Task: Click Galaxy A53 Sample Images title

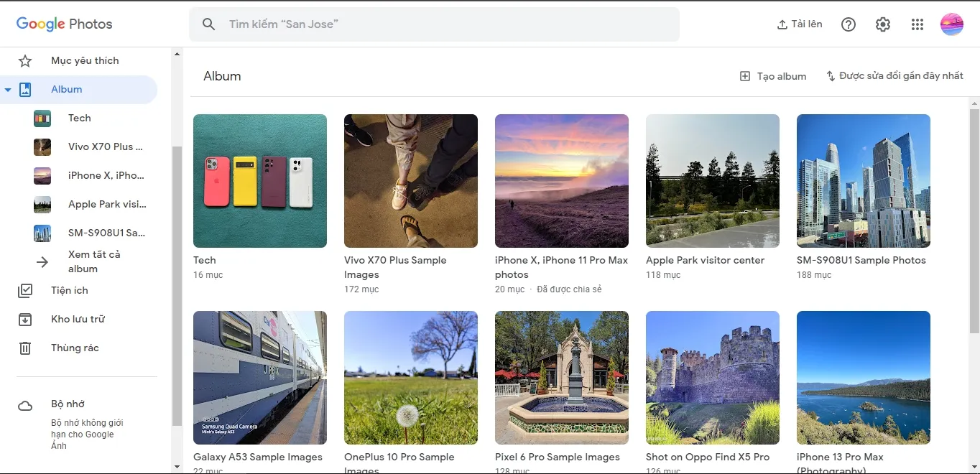Action: click(x=258, y=457)
